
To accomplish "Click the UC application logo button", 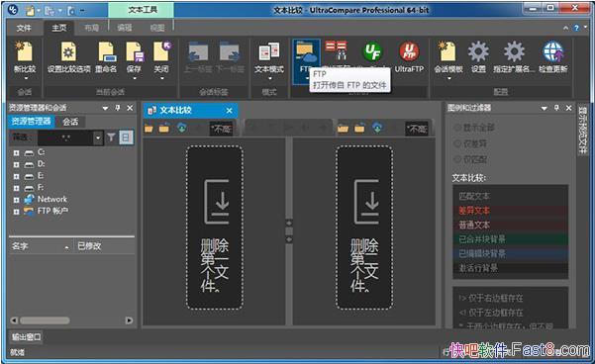I will [13, 10].
